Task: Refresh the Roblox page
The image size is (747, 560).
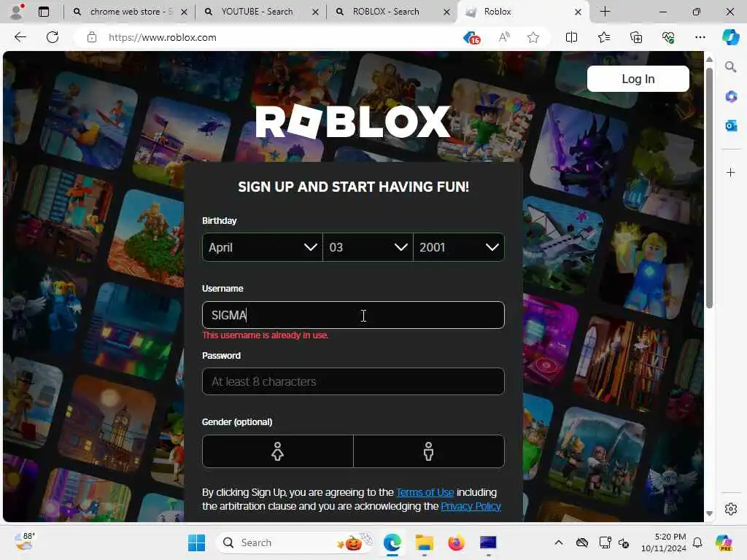Action: [x=53, y=37]
